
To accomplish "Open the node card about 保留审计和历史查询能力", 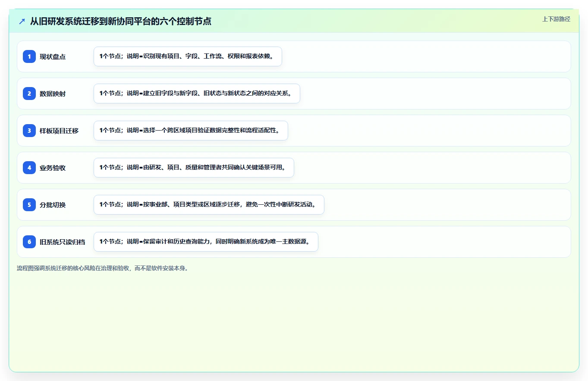I will [x=206, y=242].
